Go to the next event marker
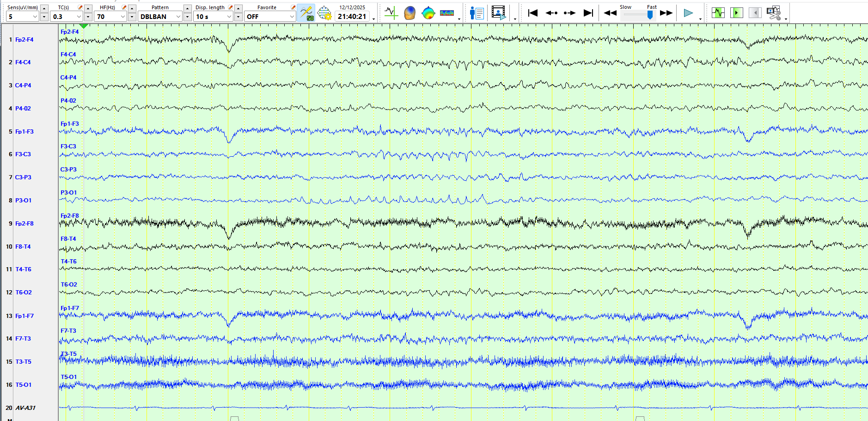The height and width of the screenshot is (421, 868). (x=569, y=13)
